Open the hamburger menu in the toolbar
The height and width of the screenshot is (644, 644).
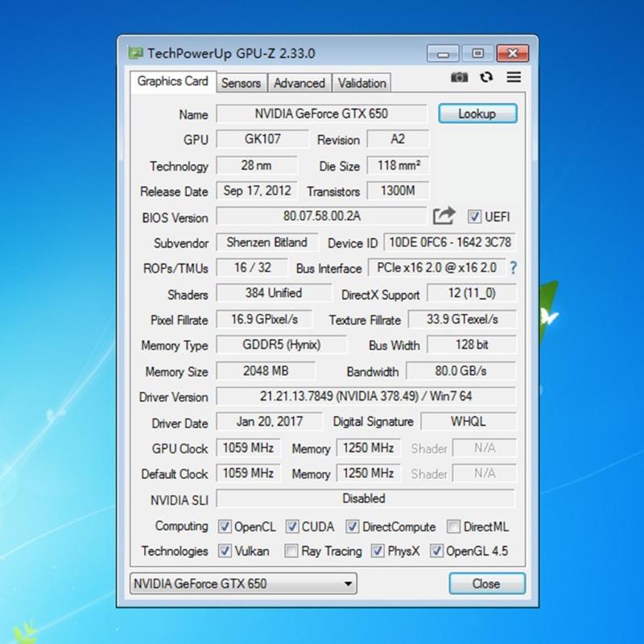[513, 77]
